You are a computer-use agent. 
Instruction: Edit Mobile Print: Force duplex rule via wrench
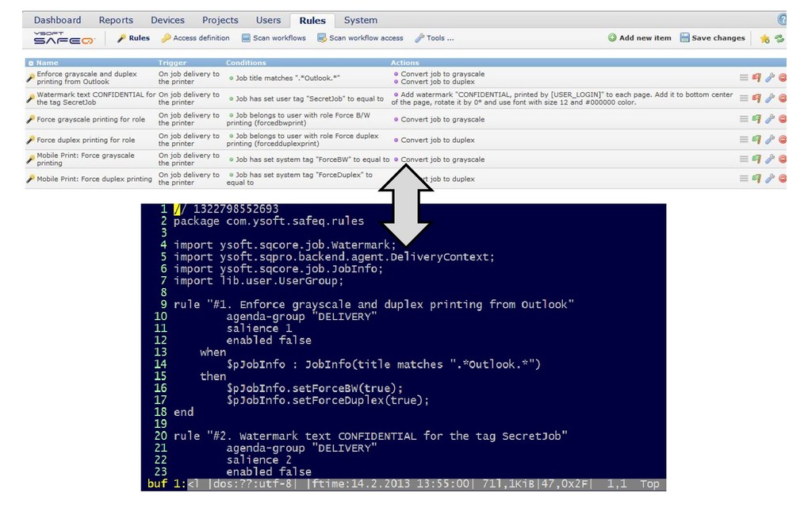pos(769,179)
